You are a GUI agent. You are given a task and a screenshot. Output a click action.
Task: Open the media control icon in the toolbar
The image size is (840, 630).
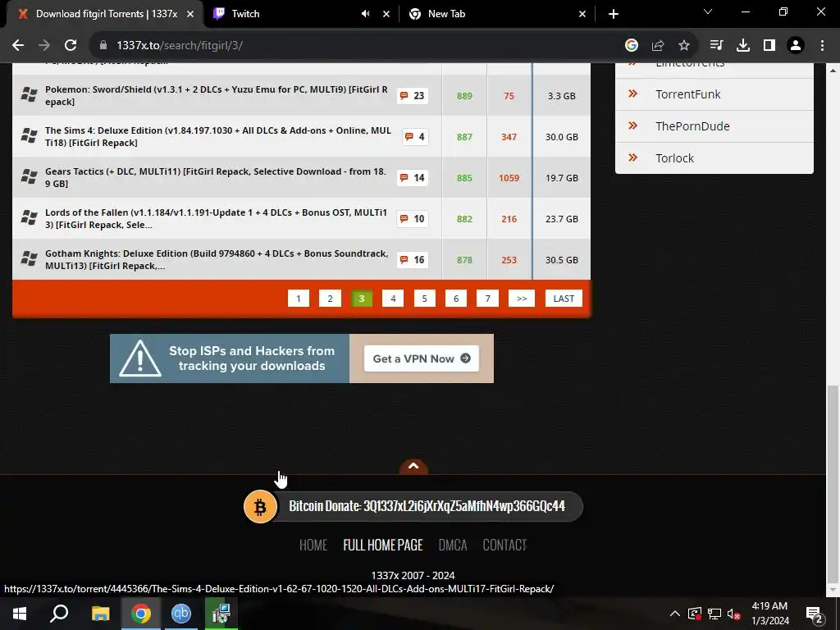pos(716,46)
